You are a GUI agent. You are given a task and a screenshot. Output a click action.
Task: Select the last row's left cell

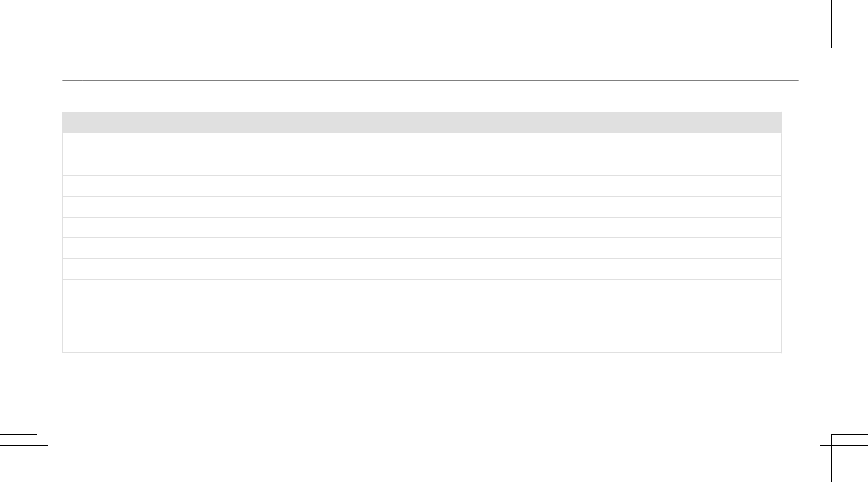click(x=182, y=334)
